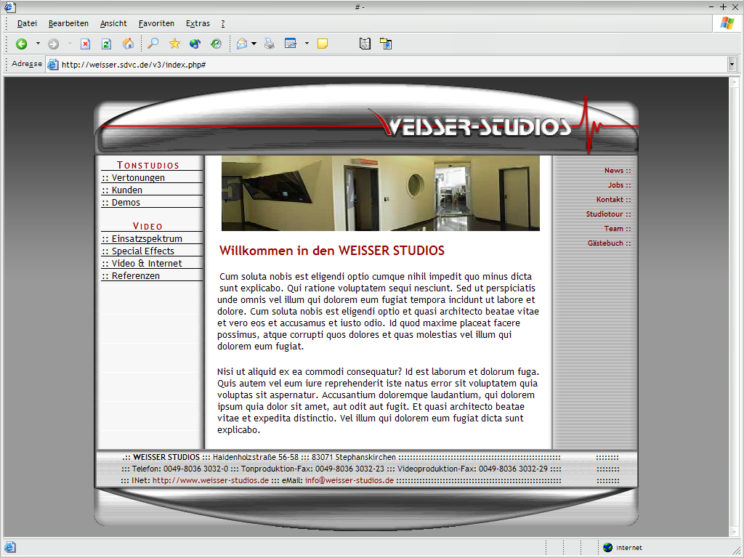Viewport: 744px width, 558px height.
Task: Click the Jobs link in right sidebar
Action: (x=619, y=185)
